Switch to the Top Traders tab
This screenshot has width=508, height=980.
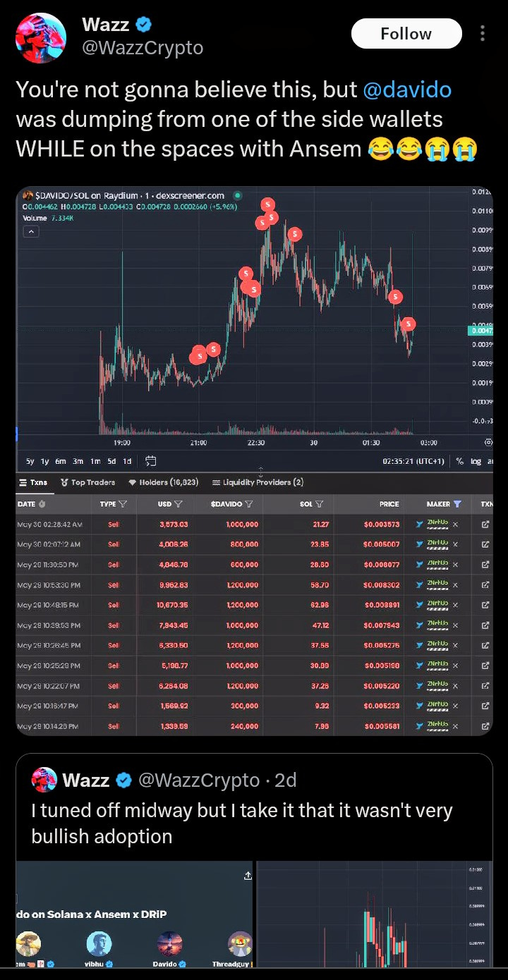88,482
